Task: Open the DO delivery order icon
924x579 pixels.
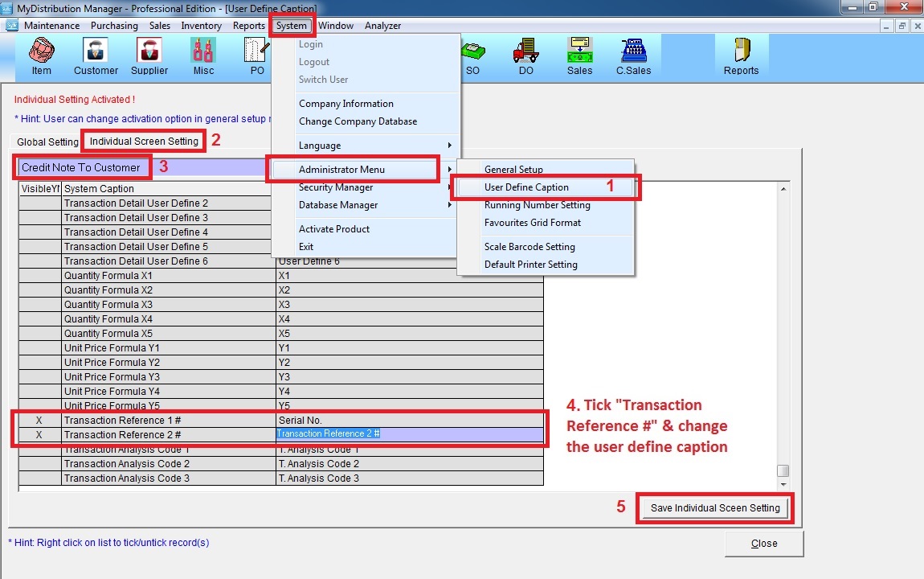Action: pos(525,55)
